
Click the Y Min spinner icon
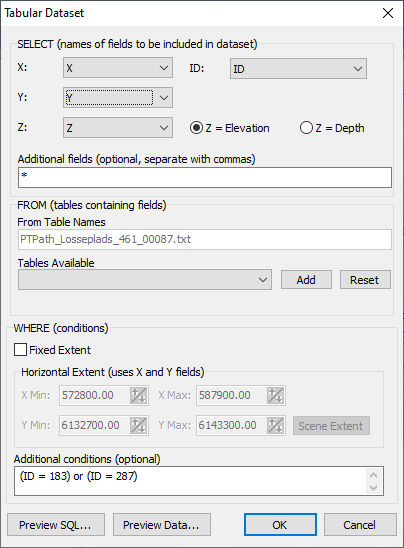click(138, 425)
